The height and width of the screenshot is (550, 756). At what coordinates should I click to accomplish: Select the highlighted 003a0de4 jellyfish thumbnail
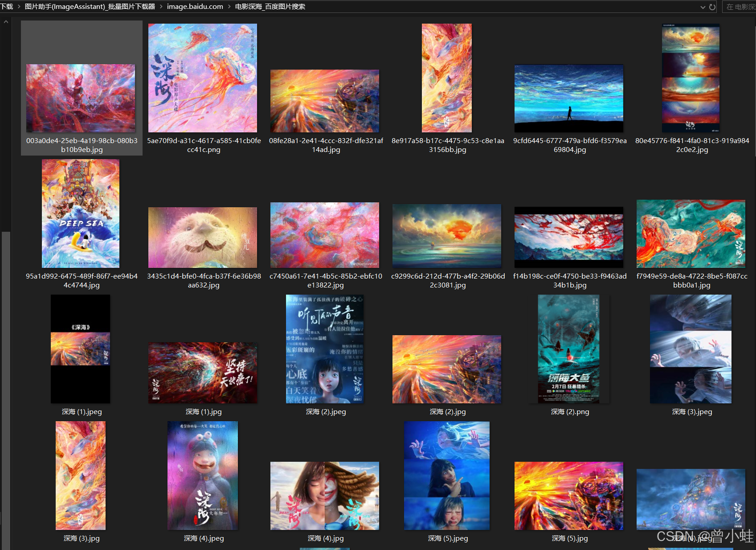[x=81, y=98]
